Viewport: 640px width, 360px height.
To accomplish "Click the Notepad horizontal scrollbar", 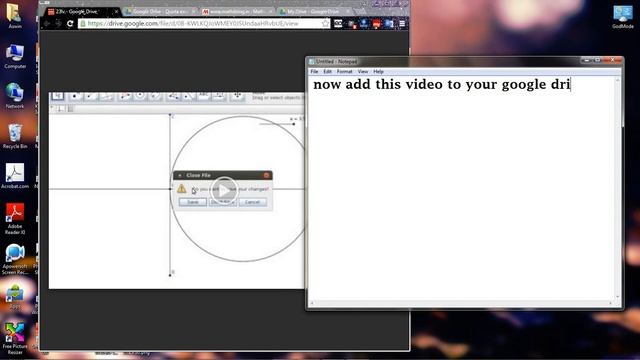I will (x=461, y=303).
